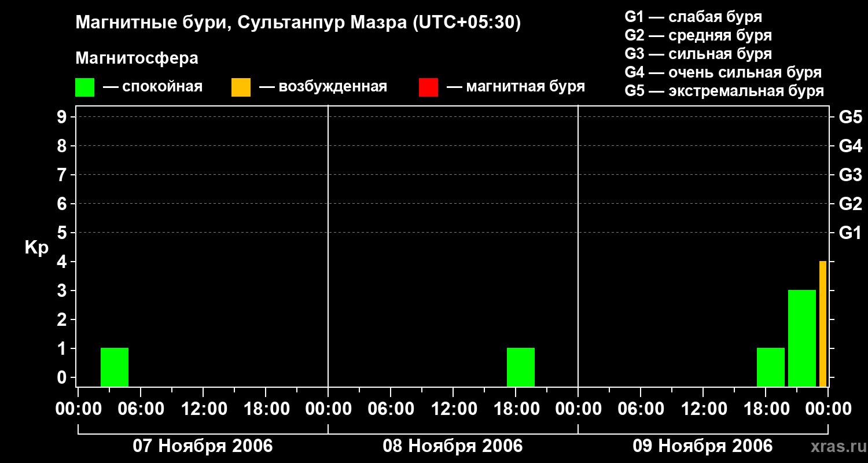Screen dimensions: 868x463
Task: Click 'G2 — средняя буря' legend line
Action: pos(698,35)
